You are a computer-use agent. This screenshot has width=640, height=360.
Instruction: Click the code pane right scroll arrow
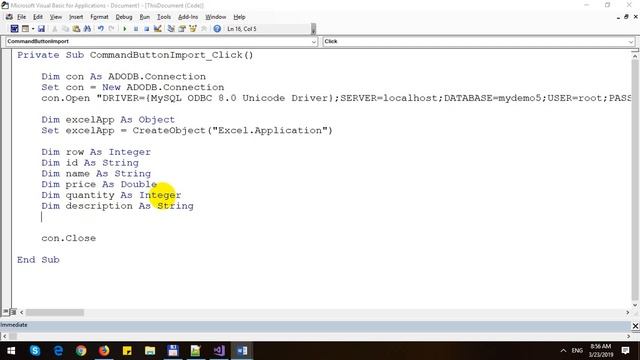tap(627, 312)
